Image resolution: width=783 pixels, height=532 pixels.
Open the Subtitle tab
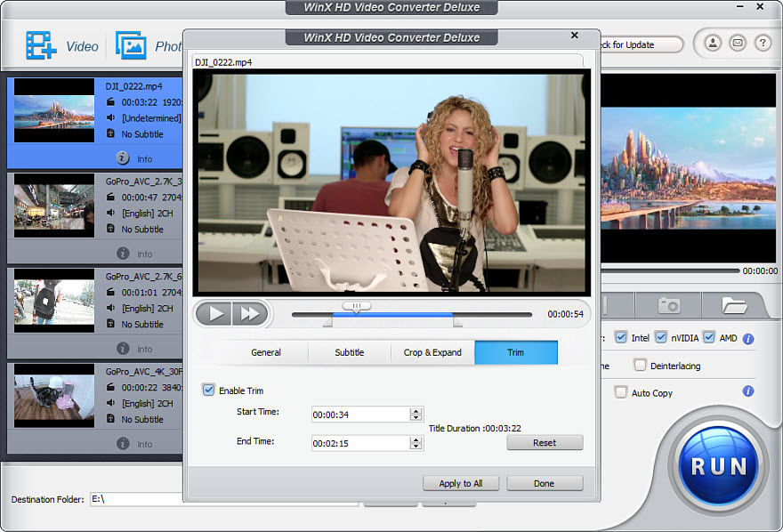click(x=349, y=352)
